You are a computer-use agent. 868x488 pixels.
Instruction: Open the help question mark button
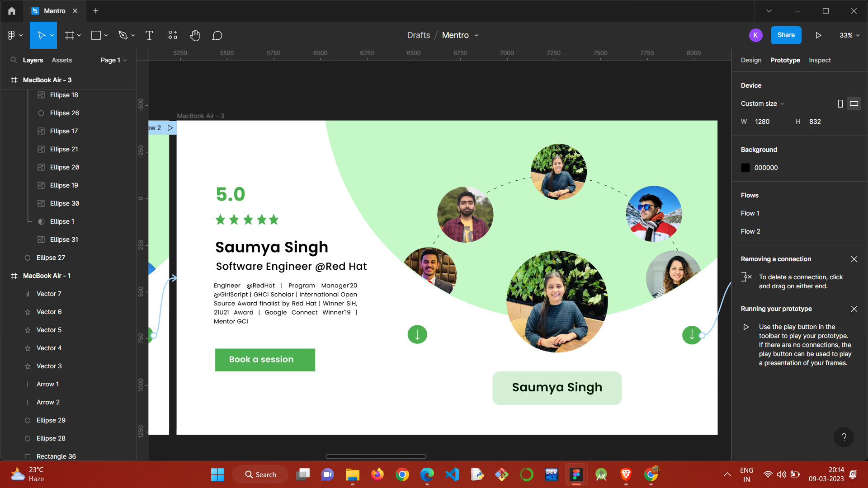(844, 437)
